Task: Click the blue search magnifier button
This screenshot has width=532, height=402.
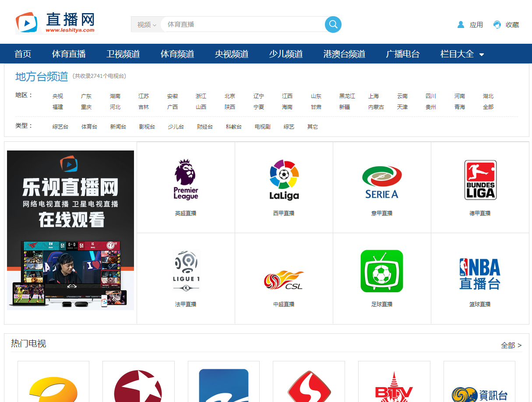Action: click(333, 24)
